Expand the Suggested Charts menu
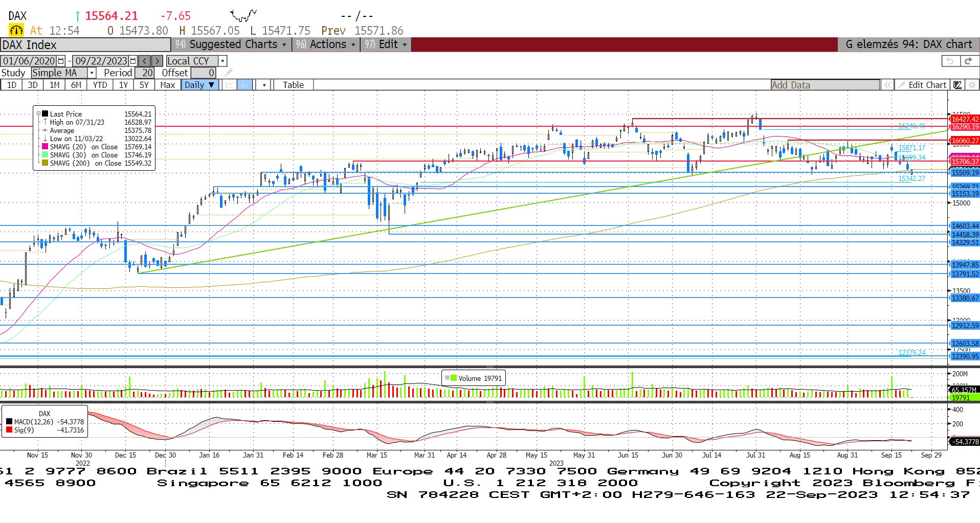This screenshot has height=523, width=980. point(231,44)
